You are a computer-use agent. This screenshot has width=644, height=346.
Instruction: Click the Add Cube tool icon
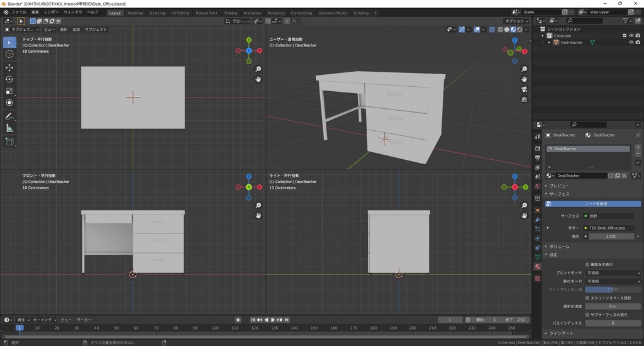(x=9, y=142)
